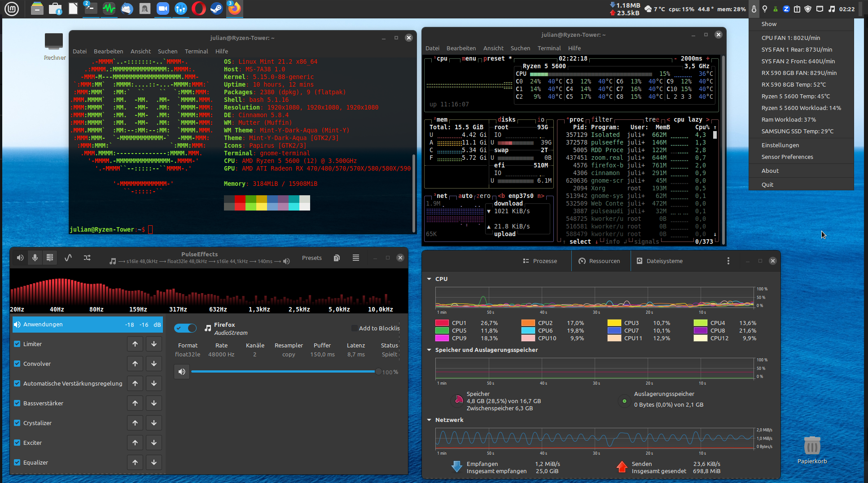Collapse Speicher und Auslagerungsspeicher section

coord(429,350)
